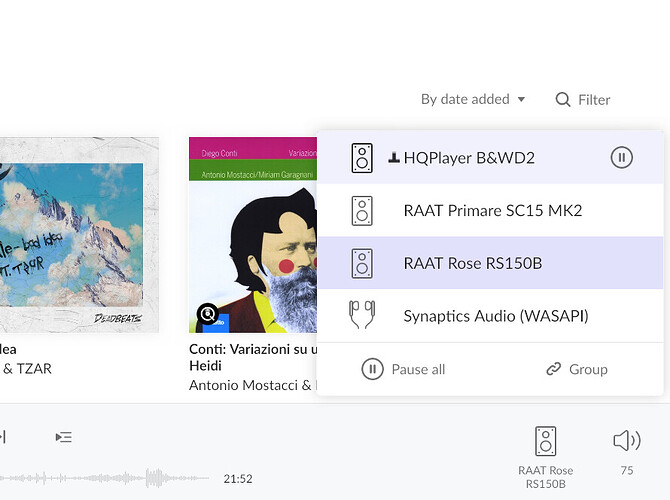Click the 21:52 track time

(238, 479)
